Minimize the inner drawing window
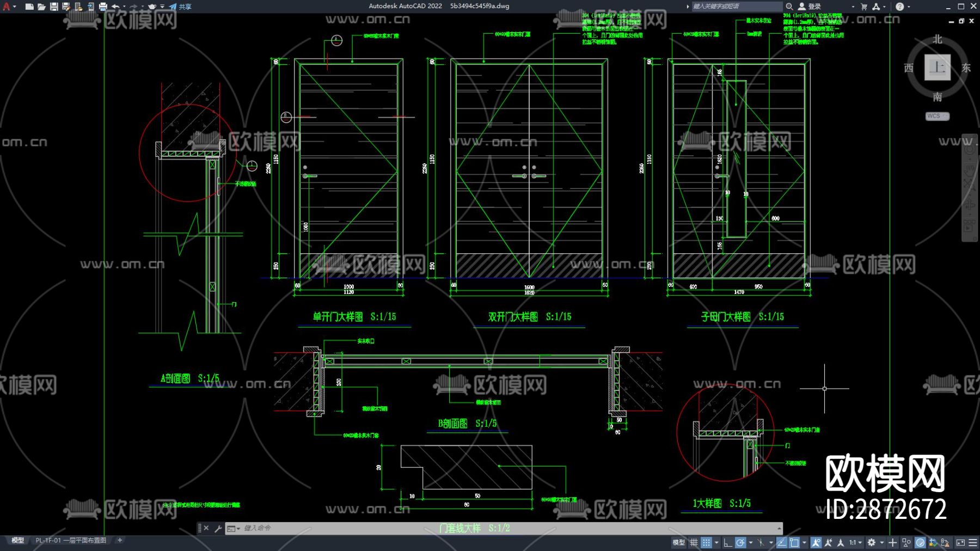The image size is (980, 551). click(x=952, y=21)
